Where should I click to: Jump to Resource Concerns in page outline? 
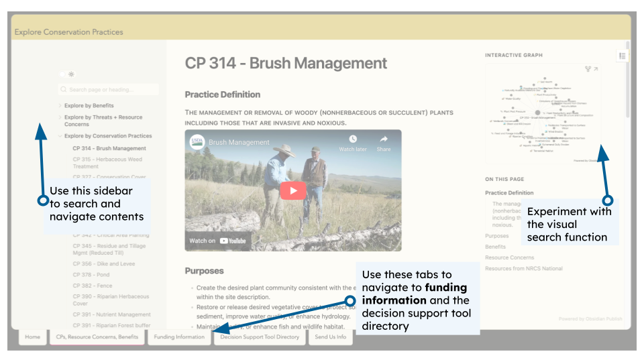click(509, 257)
